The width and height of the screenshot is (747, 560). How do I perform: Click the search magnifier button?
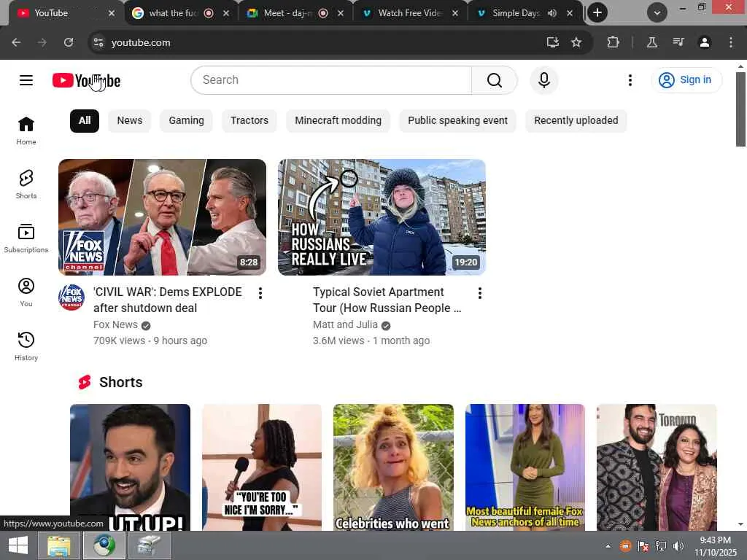pos(495,80)
